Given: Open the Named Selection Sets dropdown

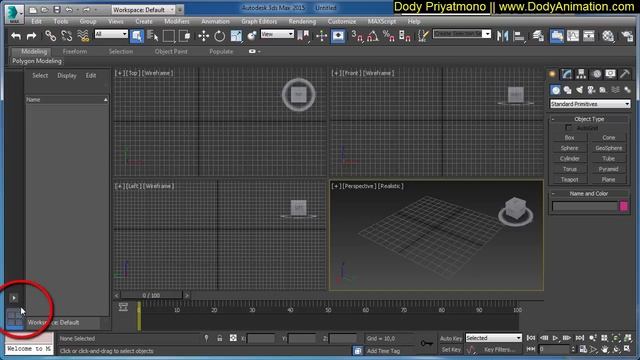Looking at the screenshot, I should (462, 34).
